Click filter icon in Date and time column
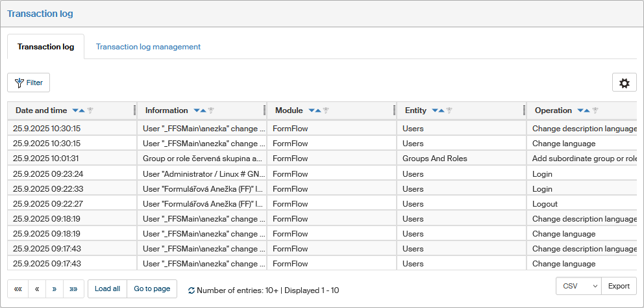The height and width of the screenshot is (308, 644). [91, 110]
